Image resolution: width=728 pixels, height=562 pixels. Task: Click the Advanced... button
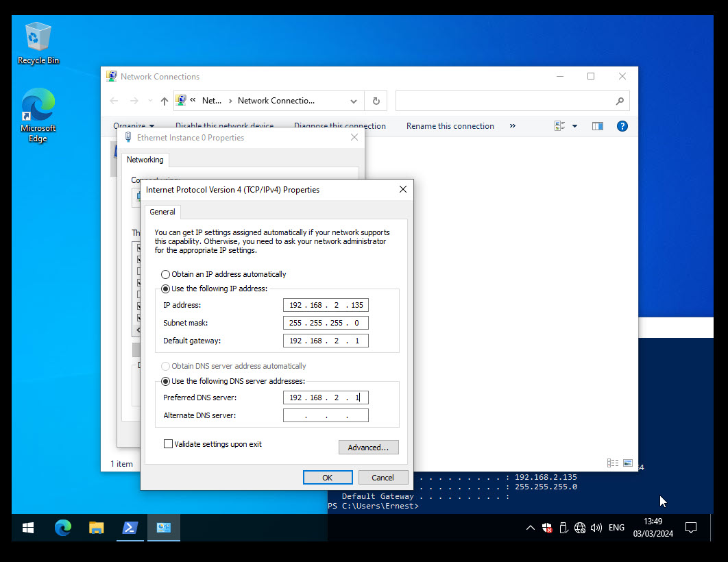tap(368, 448)
